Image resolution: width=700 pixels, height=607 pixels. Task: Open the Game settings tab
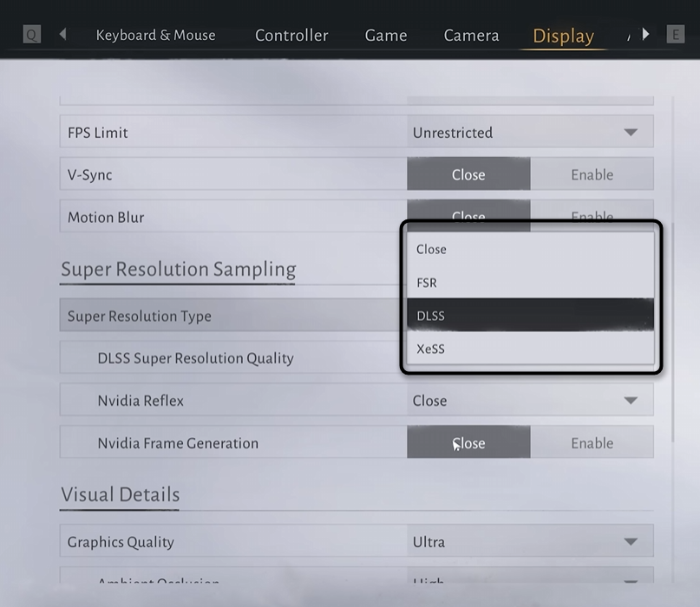pos(386,35)
